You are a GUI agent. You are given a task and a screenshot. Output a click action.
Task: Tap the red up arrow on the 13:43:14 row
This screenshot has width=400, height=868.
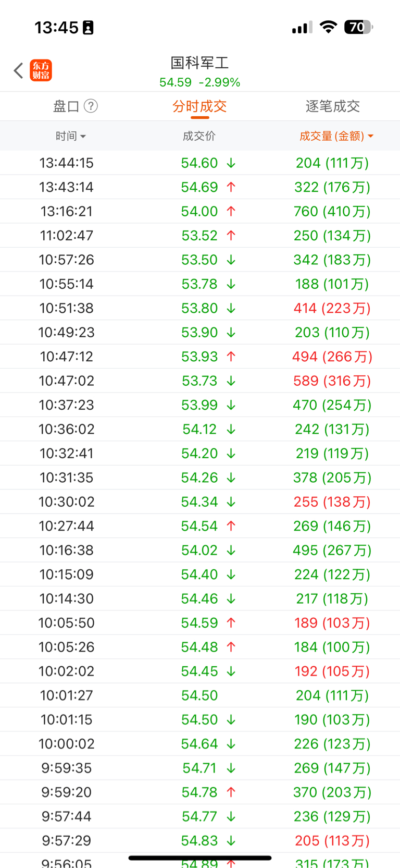click(x=231, y=187)
